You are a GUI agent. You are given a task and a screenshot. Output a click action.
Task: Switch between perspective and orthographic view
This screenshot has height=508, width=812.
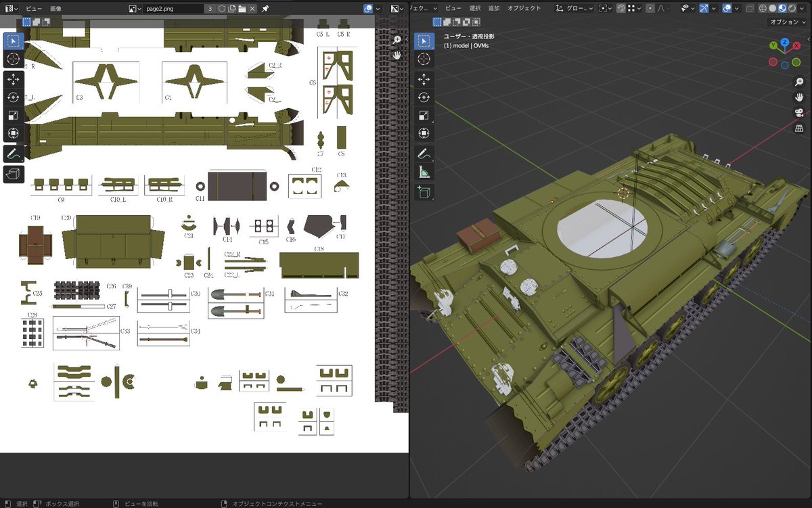tap(799, 128)
